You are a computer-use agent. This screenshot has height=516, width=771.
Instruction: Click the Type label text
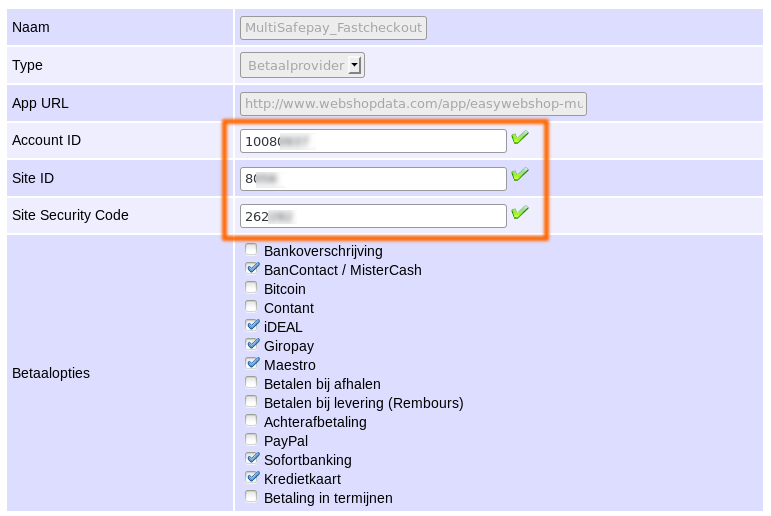coord(27,65)
